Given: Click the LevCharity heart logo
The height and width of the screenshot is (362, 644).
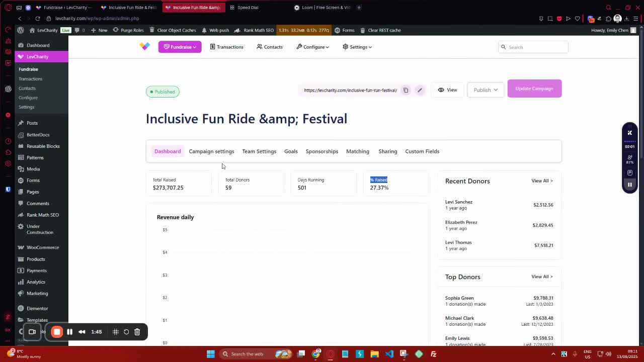Looking at the screenshot, I should click(144, 46).
